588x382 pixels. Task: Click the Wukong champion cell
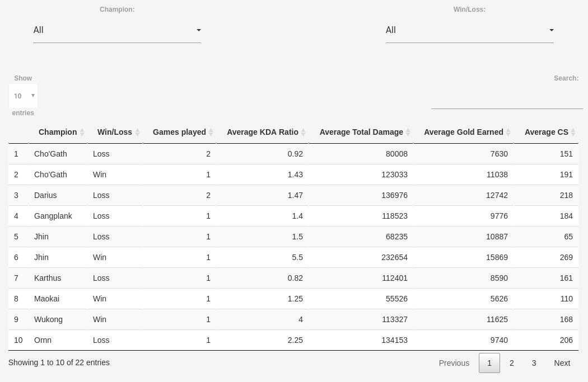[x=48, y=319]
